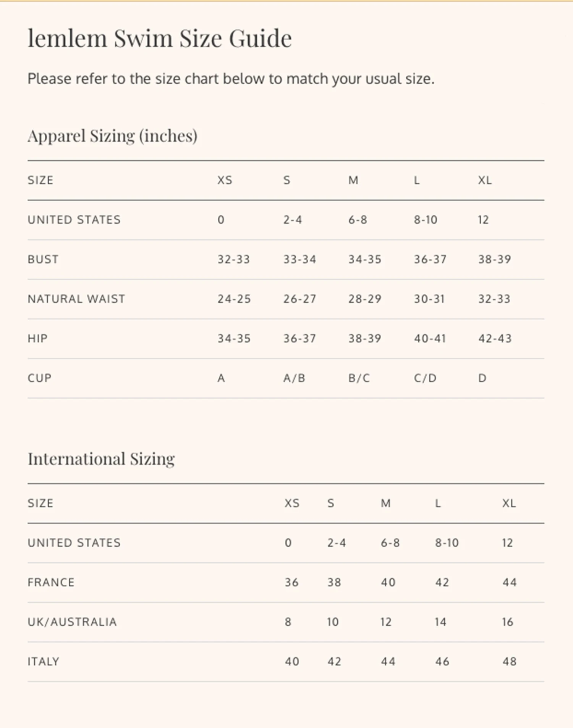Select the HIP row label
573x728 pixels.
pyautogui.click(x=37, y=339)
